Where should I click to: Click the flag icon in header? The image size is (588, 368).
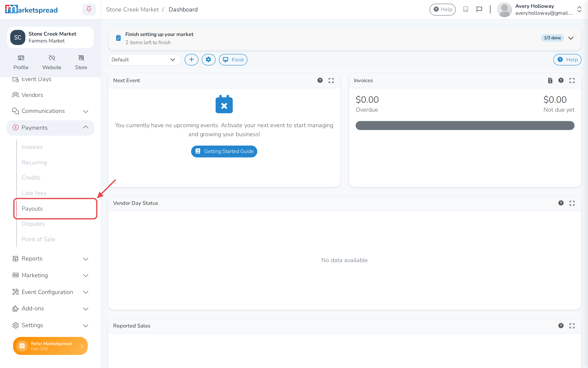tap(479, 9)
